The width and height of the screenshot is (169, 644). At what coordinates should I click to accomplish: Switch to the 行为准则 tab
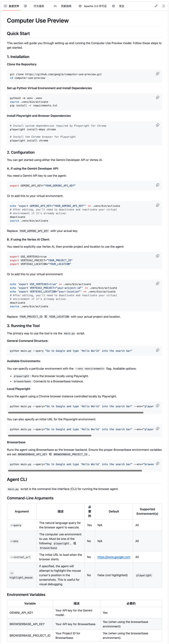point(39,6)
